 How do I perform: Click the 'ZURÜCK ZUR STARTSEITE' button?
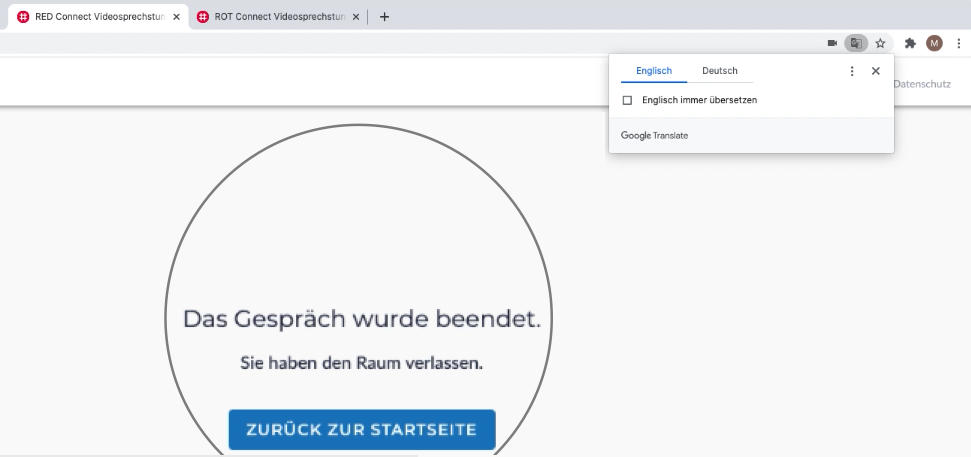click(362, 430)
